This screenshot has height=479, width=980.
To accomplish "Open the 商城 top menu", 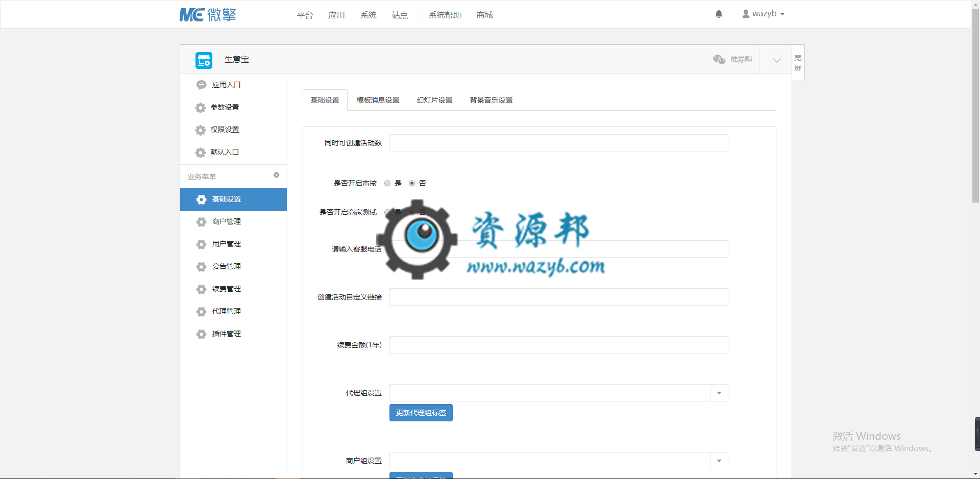I will point(485,15).
